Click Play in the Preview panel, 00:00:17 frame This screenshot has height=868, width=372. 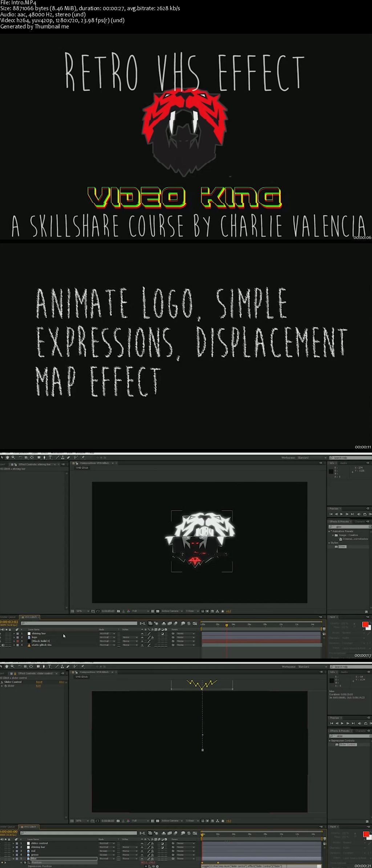(x=341, y=514)
